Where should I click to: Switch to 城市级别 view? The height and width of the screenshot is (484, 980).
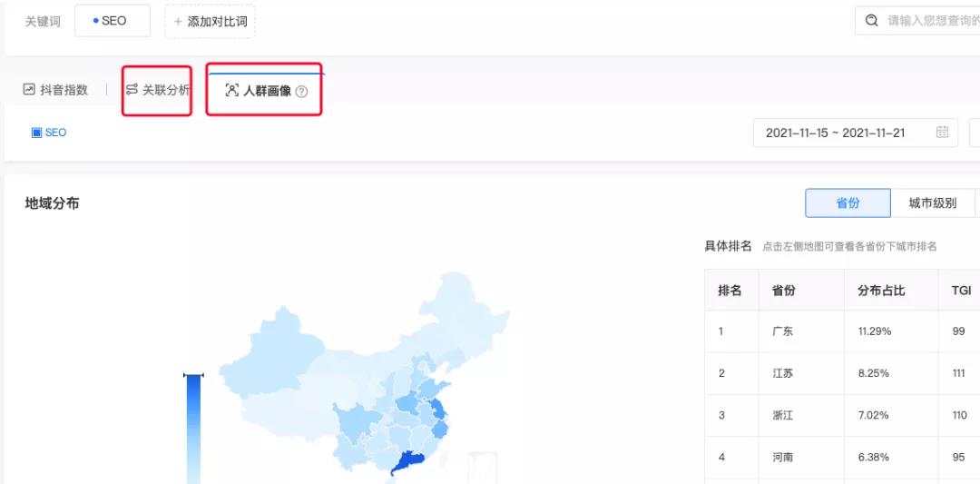click(932, 203)
